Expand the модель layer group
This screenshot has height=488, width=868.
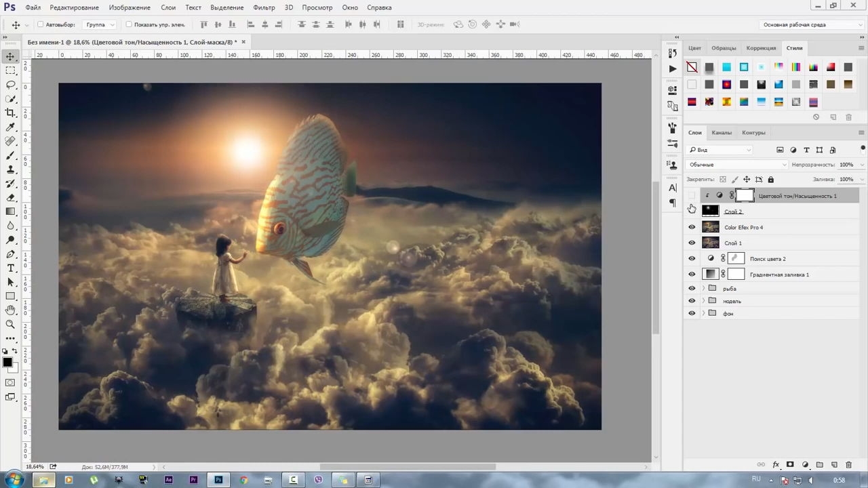pos(703,301)
